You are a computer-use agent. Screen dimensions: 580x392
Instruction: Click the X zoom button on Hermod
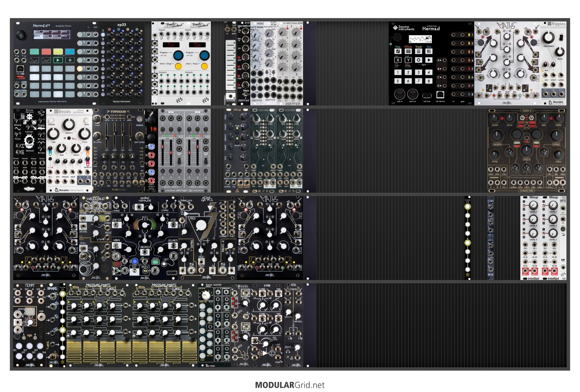[x=398, y=60]
